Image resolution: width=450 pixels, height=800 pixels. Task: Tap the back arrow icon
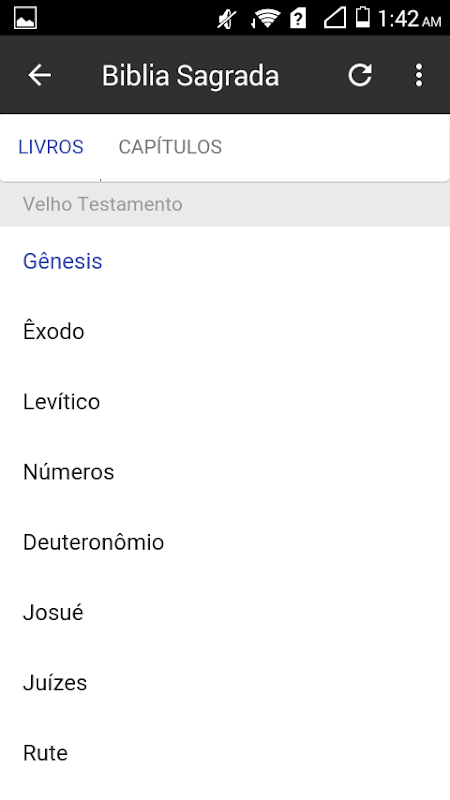click(39, 76)
